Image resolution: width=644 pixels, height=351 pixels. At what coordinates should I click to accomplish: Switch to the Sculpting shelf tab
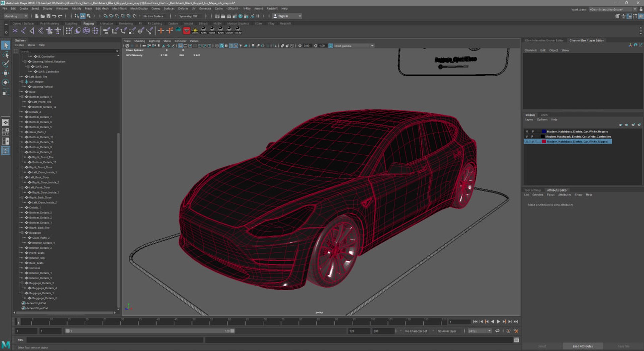[x=71, y=23]
